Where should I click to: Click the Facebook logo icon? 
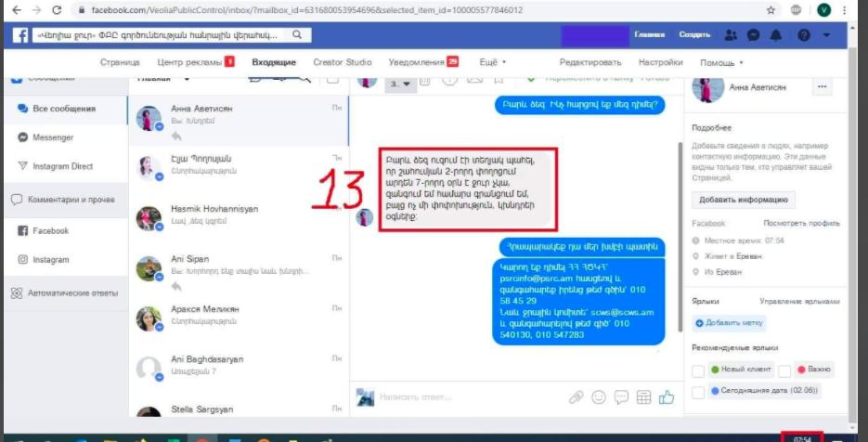(20, 35)
